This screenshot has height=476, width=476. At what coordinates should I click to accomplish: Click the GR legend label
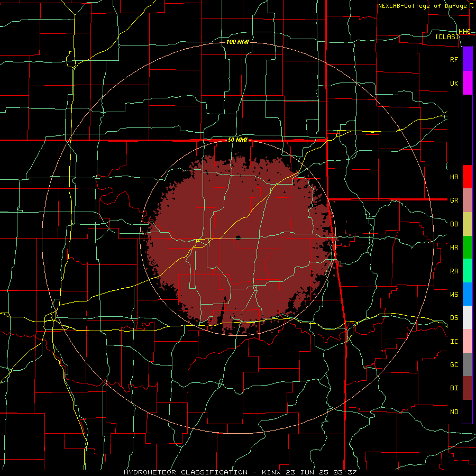point(454,200)
